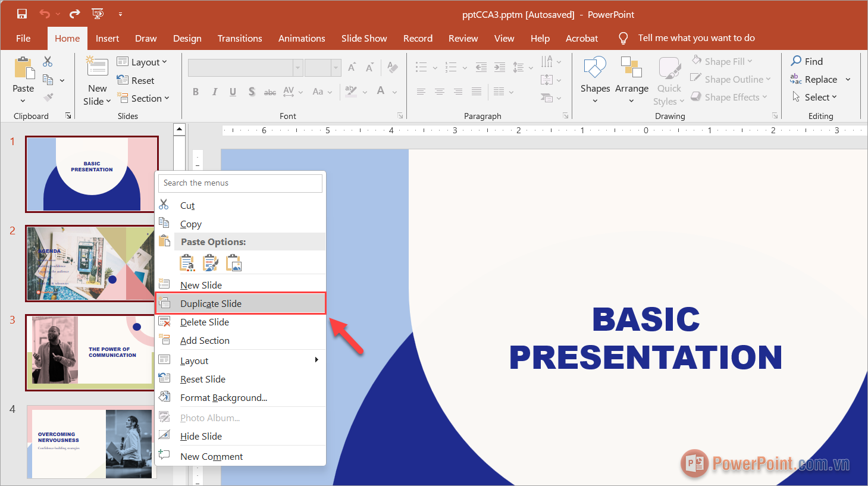Image resolution: width=868 pixels, height=486 pixels.
Task: Click the Replace button in Editing
Action: tap(814, 79)
